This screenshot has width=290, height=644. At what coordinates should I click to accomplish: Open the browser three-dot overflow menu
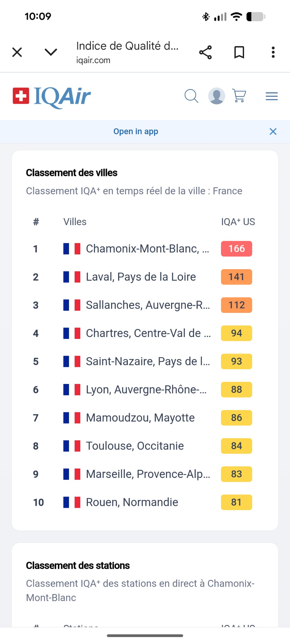[273, 52]
